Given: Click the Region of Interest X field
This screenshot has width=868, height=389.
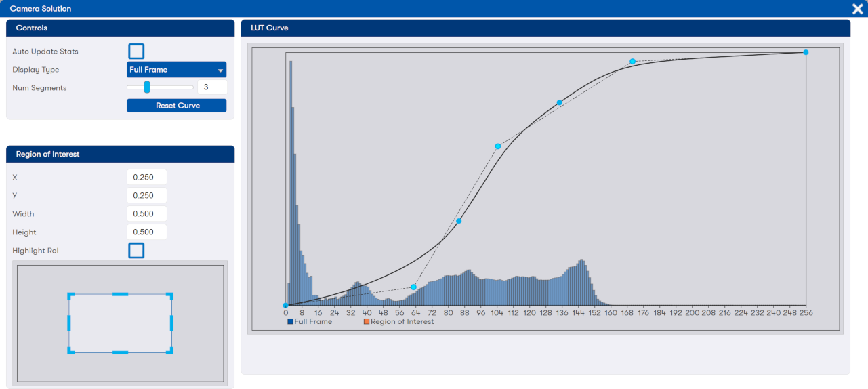Looking at the screenshot, I should pyautogui.click(x=146, y=177).
